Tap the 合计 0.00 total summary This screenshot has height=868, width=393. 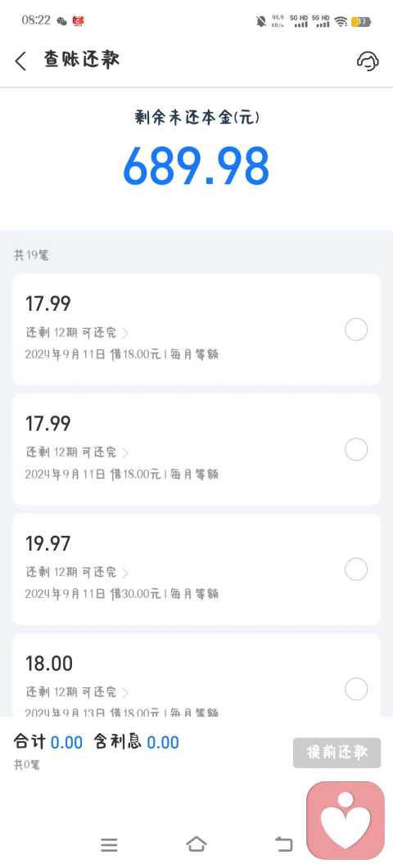pyautogui.click(x=48, y=742)
